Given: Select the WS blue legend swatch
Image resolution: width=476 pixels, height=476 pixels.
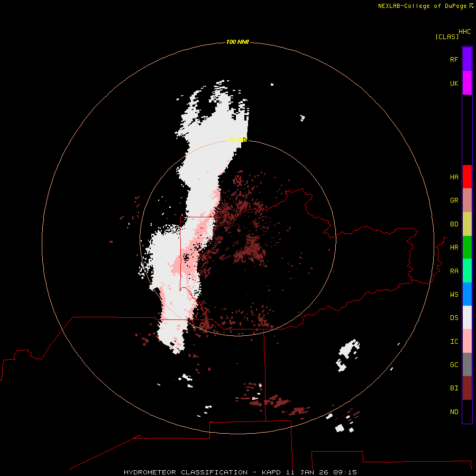Looking at the screenshot, I should tap(467, 294).
